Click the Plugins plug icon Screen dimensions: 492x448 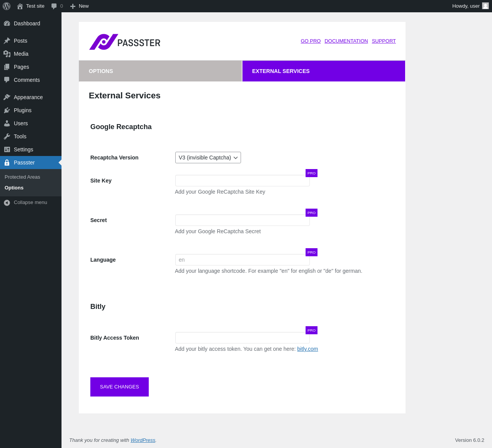click(x=7, y=110)
